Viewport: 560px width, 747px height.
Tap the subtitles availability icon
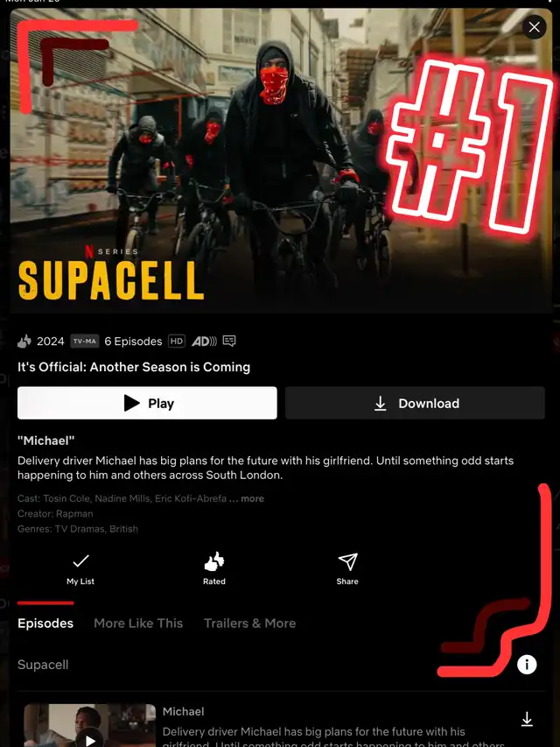click(x=229, y=342)
